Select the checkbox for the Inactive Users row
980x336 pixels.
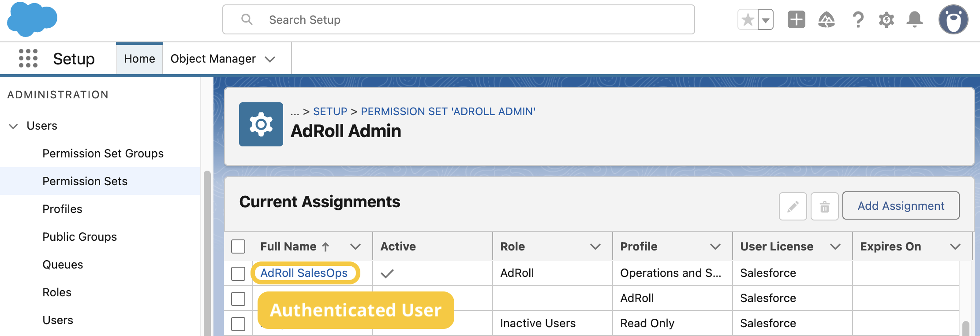(238, 324)
